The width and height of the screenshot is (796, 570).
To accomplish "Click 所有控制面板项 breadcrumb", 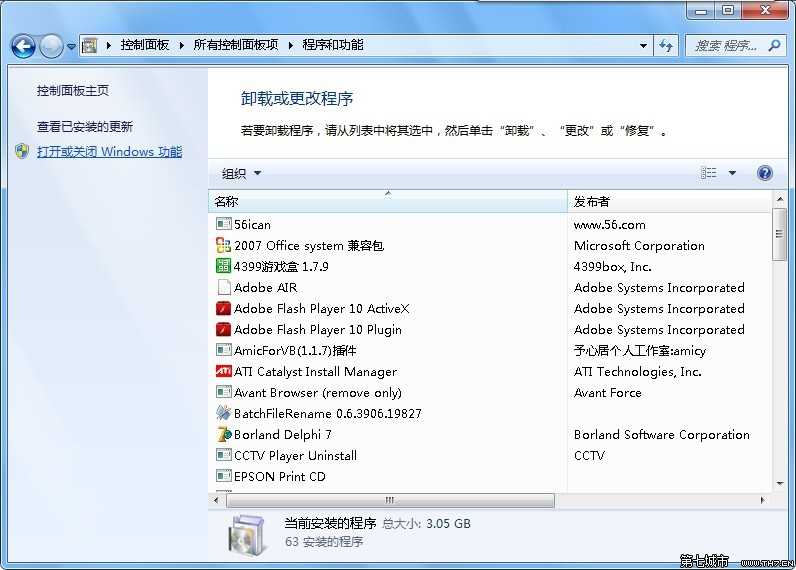I will (236, 45).
